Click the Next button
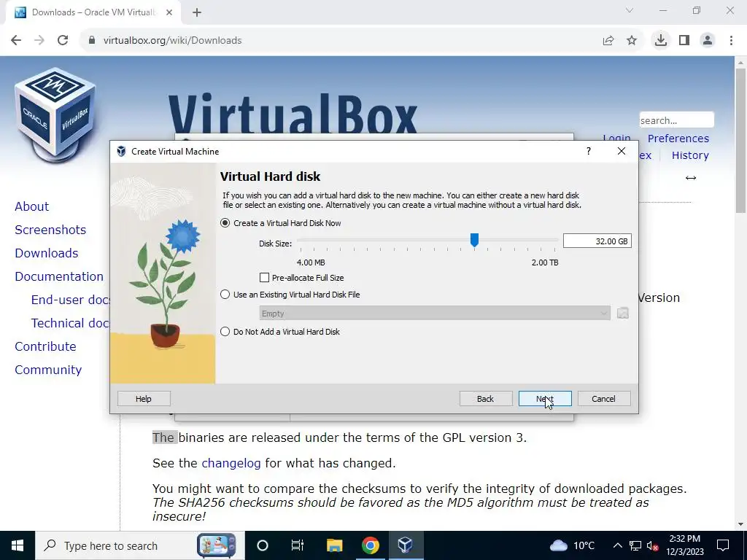 [x=544, y=399]
